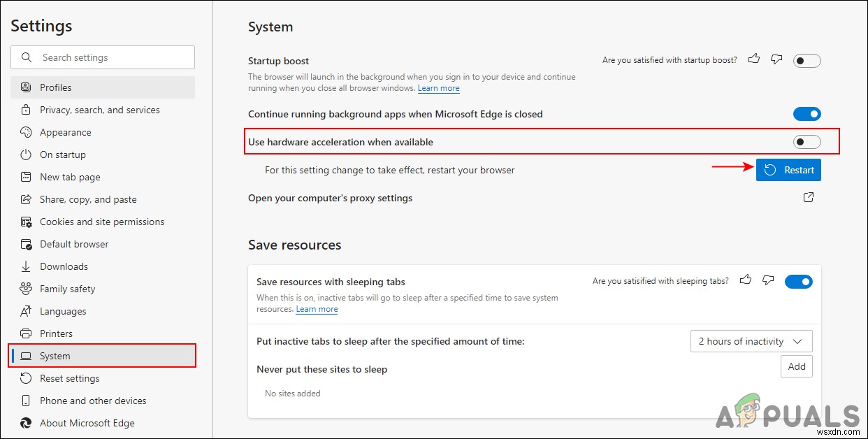
Task: Open proxy settings external link icon
Action: 808,198
